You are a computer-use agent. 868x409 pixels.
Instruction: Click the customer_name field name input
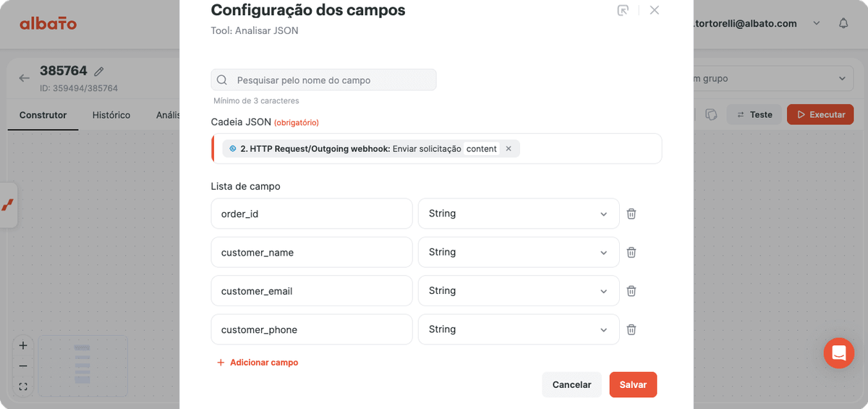point(312,252)
